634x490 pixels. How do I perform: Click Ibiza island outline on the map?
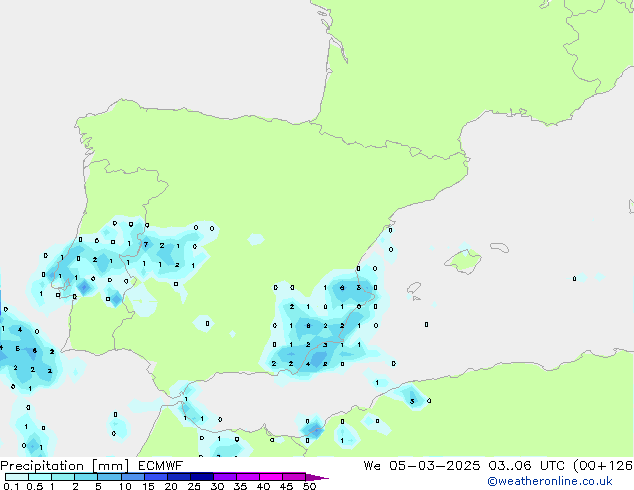click(414, 288)
